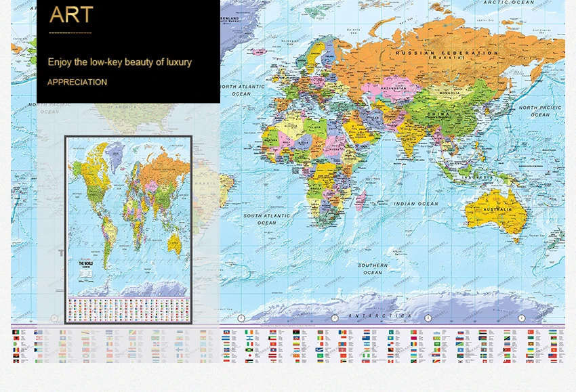Click the "INDIAN OCEAN" label
The height and width of the screenshot is (392, 576).
click(x=416, y=204)
